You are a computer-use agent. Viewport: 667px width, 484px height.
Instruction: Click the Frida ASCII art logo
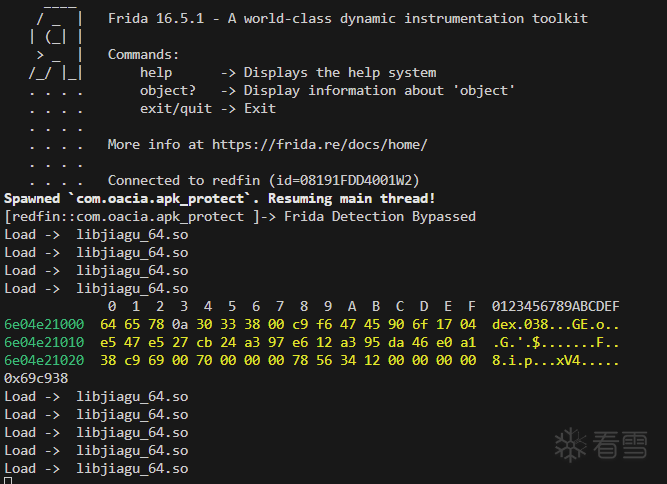[x=56, y=45]
